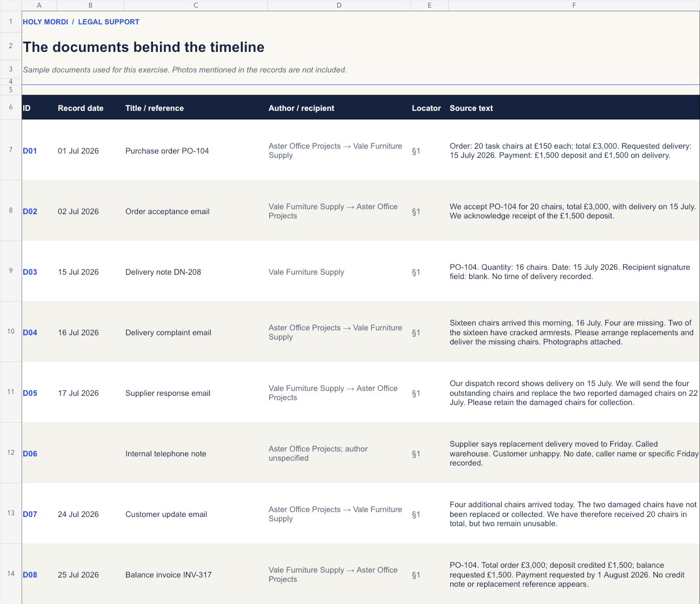Click the 'Record date' header cell
Image resolution: width=700 pixels, height=604 pixels.
point(90,108)
